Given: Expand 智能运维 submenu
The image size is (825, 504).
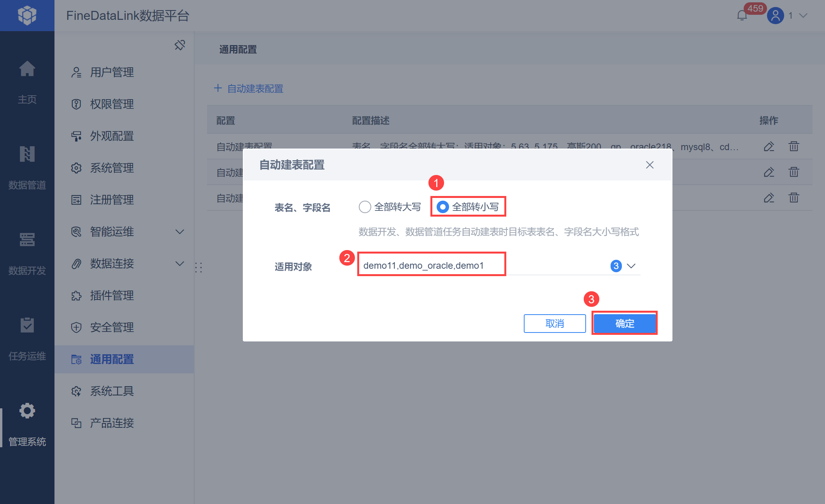Looking at the screenshot, I should click(x=179, y=232).
